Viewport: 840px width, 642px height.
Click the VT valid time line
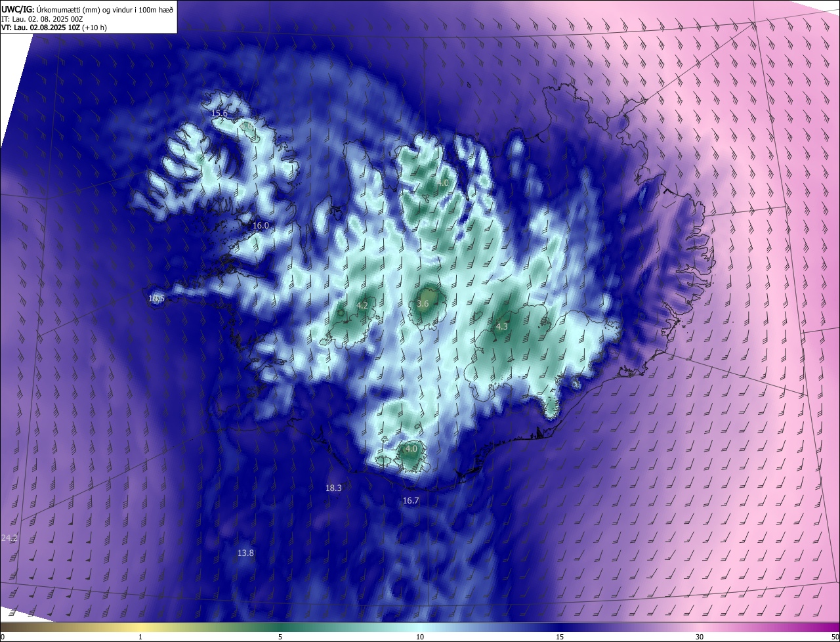tap(54, 28)
